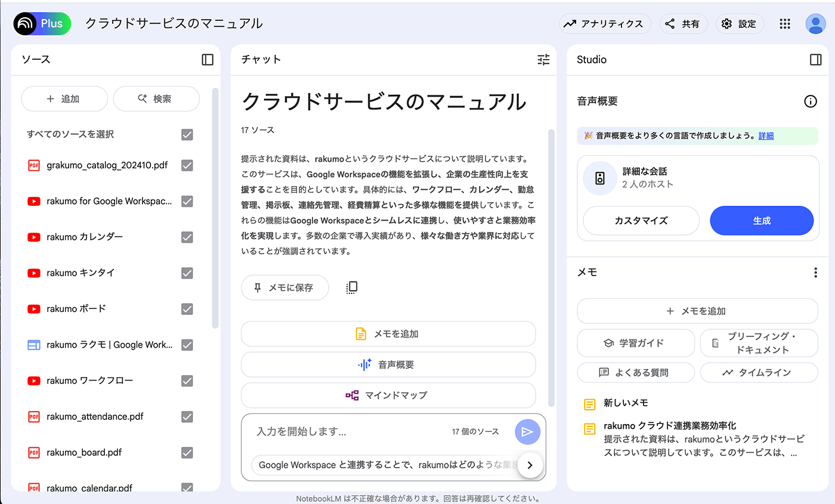Viewport: 835px width, 504px height.
Task: Generate 学習ガイド
Action: pyautogui.click(x=636, y=343)
